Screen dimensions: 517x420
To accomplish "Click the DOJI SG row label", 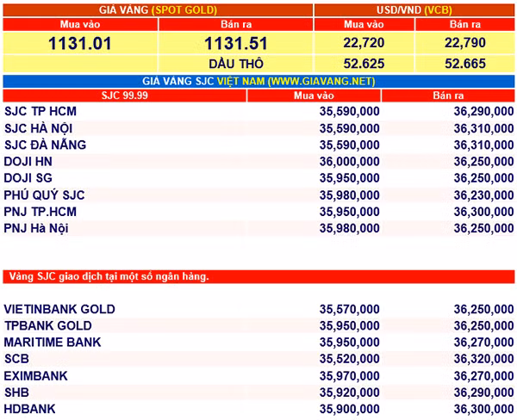I will click(28, 178).
